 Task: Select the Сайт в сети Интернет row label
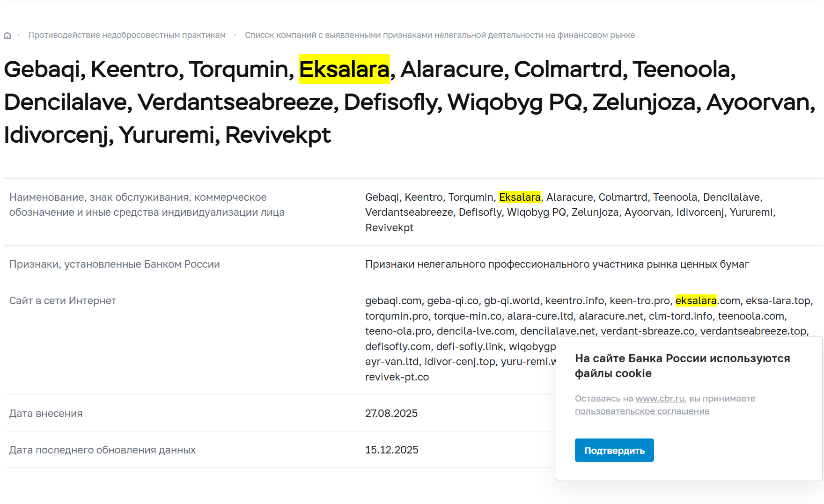[62, 300]
